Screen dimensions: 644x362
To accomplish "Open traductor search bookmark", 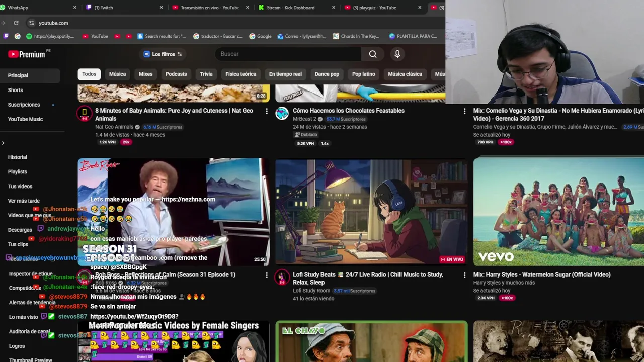I will (x=217, y=36).
